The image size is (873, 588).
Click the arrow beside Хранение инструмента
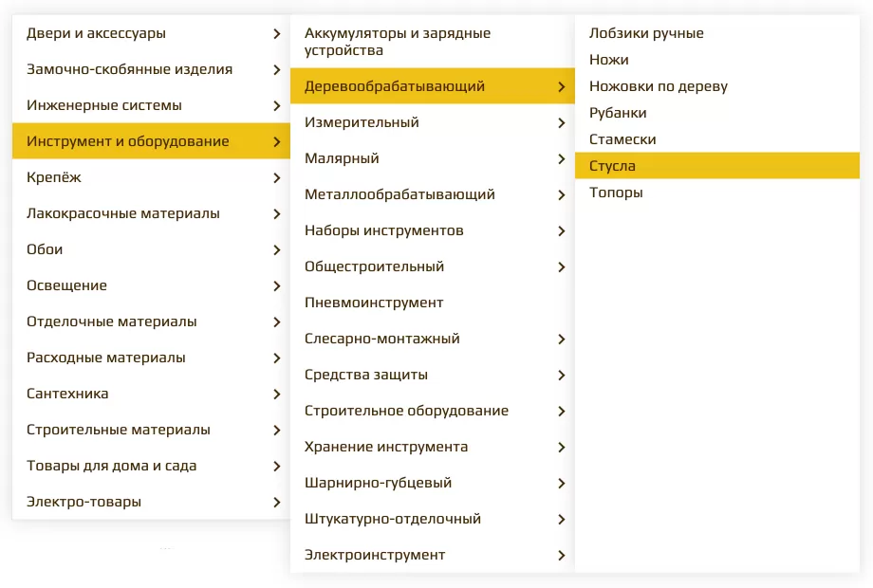(x=562, y=447)
